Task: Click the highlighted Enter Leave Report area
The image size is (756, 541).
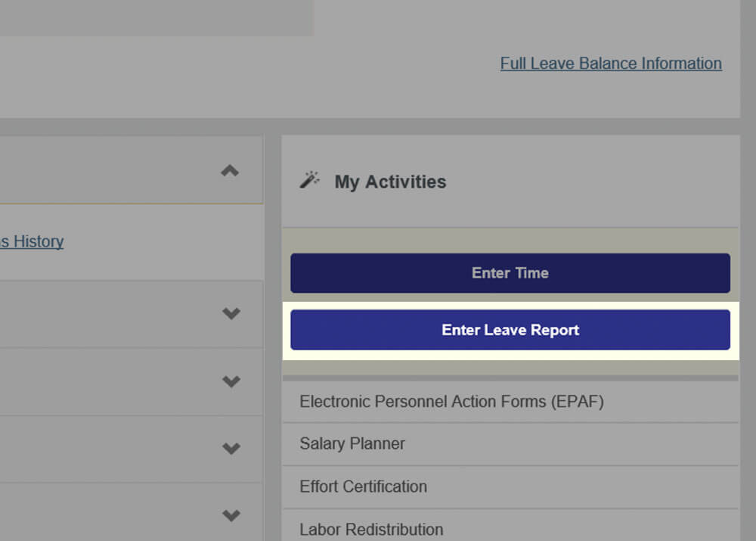Action: point(510,330)
